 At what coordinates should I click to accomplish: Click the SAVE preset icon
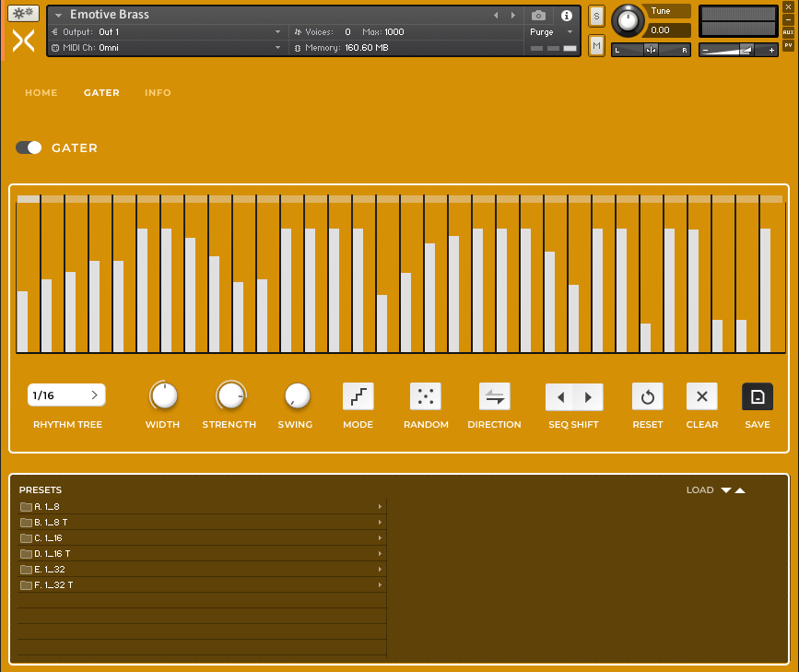click(758, 396)
